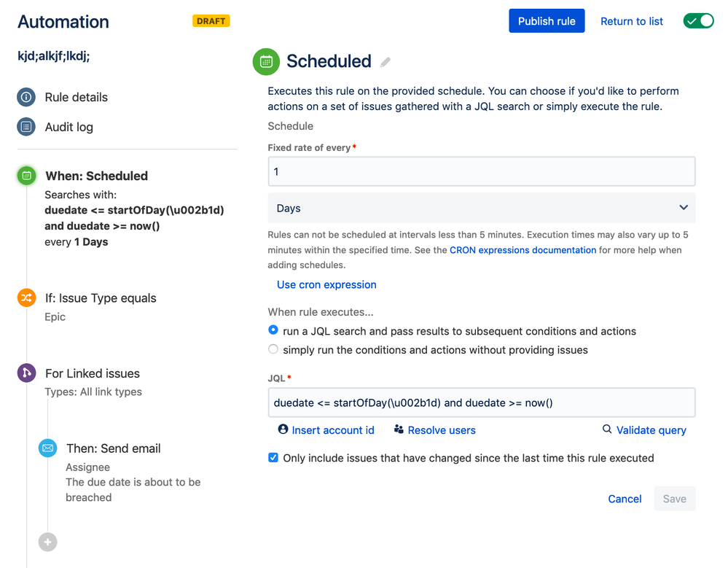Click the pencil edit icon beside Scheduled
The height and width of the screenshot is (568, 728).
coord(385,62)
